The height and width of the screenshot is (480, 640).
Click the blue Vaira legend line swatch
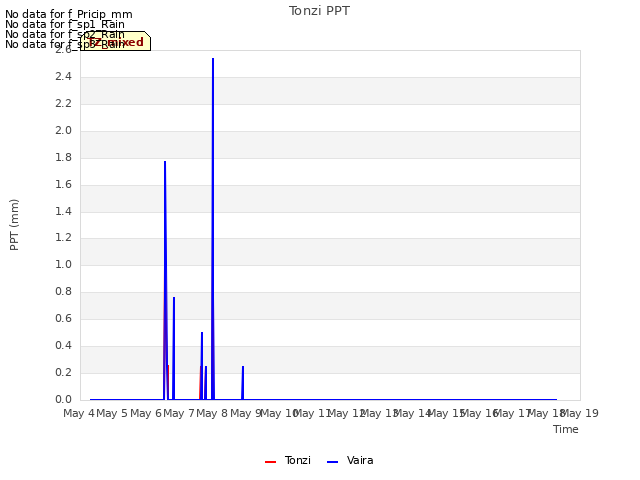[333, 462]
